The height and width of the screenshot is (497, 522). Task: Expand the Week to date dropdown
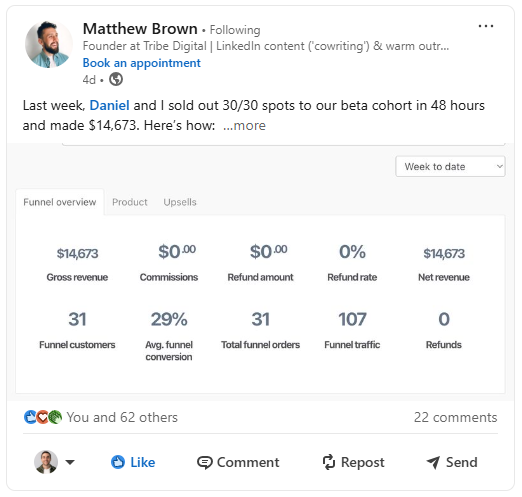(450, 166)
